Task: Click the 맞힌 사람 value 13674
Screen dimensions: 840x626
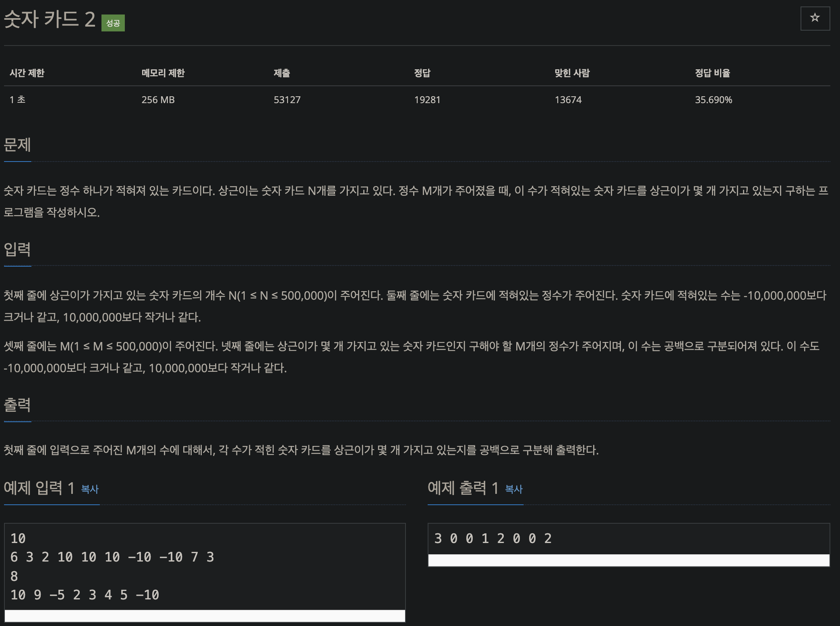Action: coord(568,100)
